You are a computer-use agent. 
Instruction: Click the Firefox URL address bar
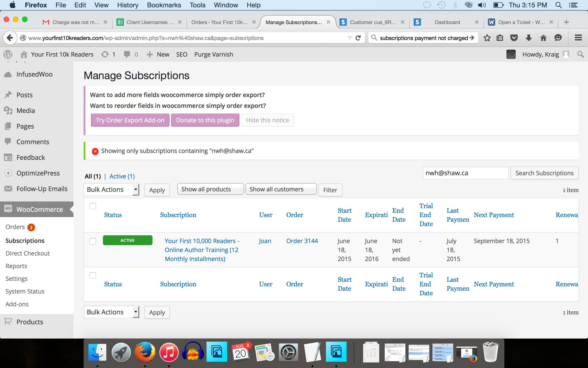point(185,38)
